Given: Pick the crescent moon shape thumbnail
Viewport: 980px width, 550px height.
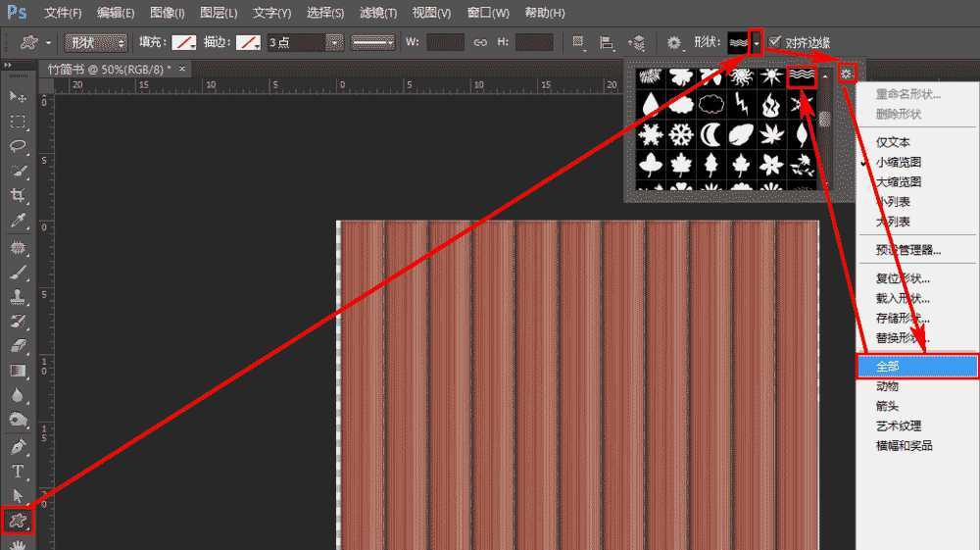Looking at the screenshot, I should (710, 134).
